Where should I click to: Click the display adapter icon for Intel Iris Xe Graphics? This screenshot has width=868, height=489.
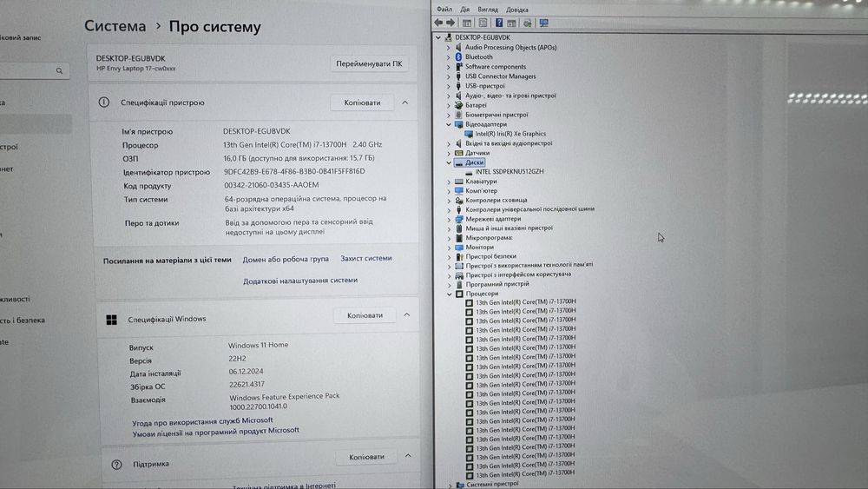tap(469, 134)
